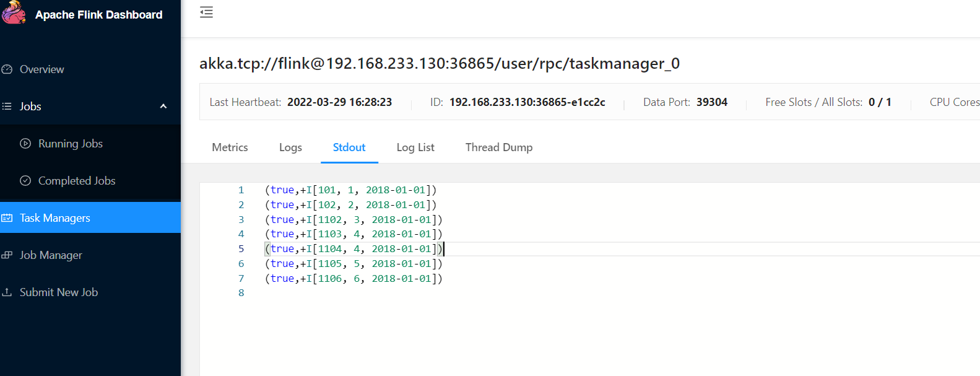Click the Running Jobs play icon

25,144
